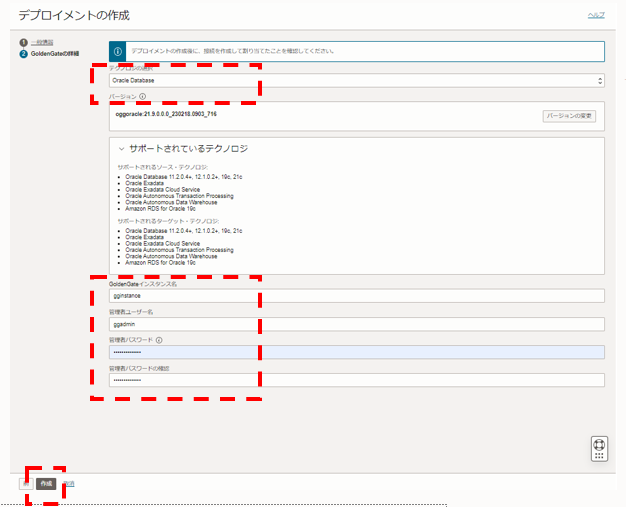Click the info icon in the banner

click(118, 51)
